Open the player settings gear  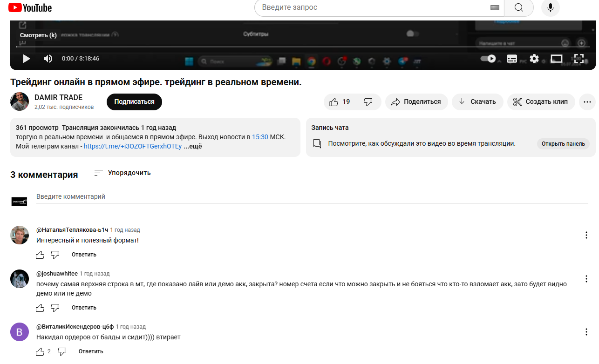tap(534, 59)
